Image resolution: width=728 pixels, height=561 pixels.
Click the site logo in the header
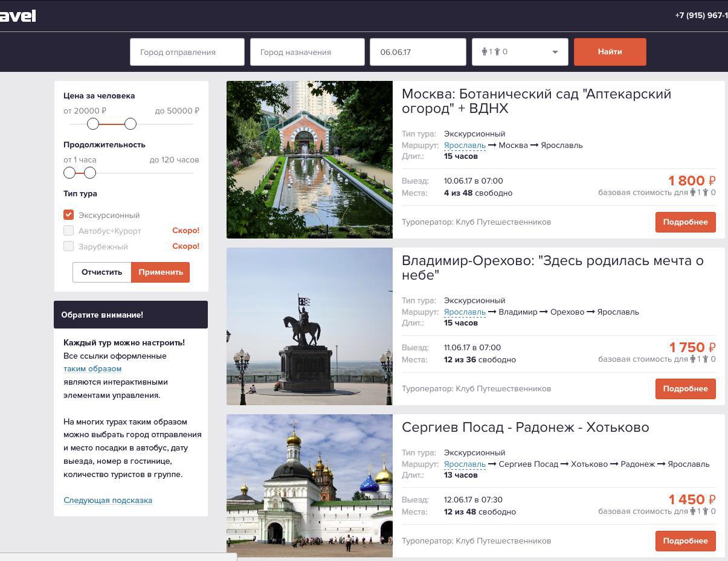(18, 16)
